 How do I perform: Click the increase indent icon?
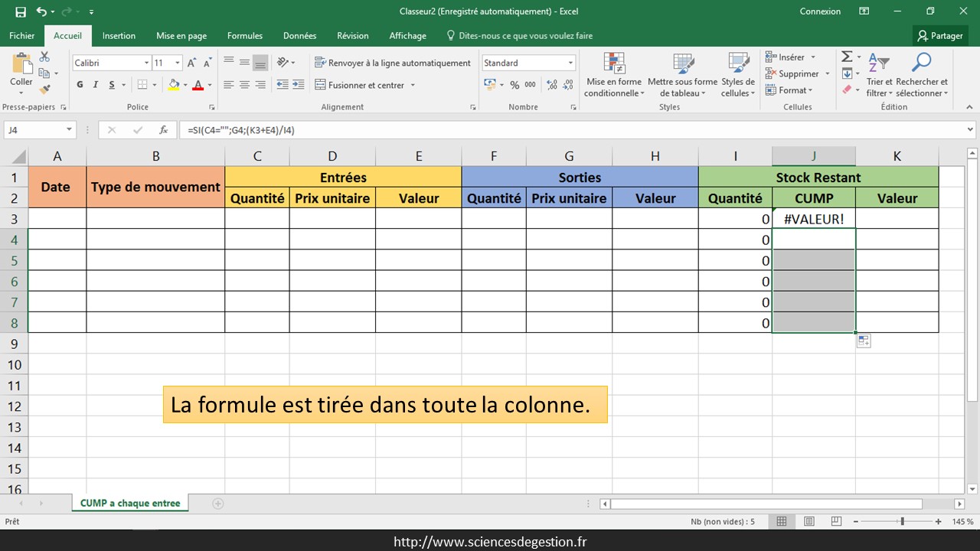(299, 85)
